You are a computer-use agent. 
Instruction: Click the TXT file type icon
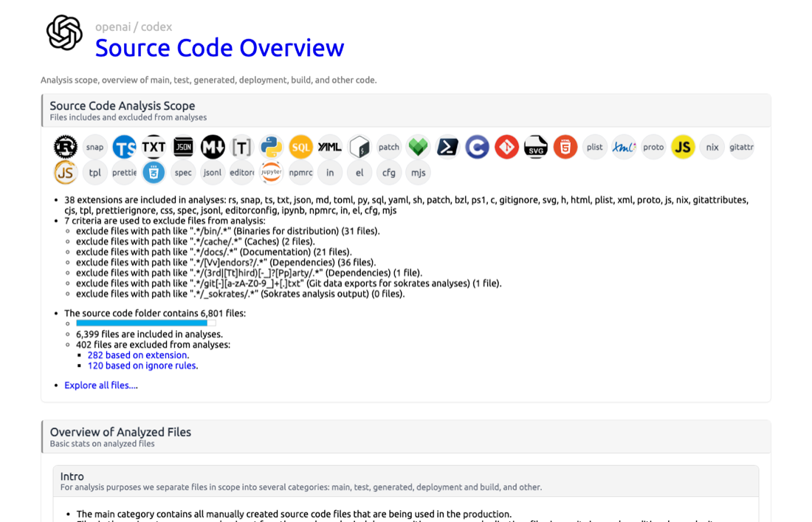[154, 147]
